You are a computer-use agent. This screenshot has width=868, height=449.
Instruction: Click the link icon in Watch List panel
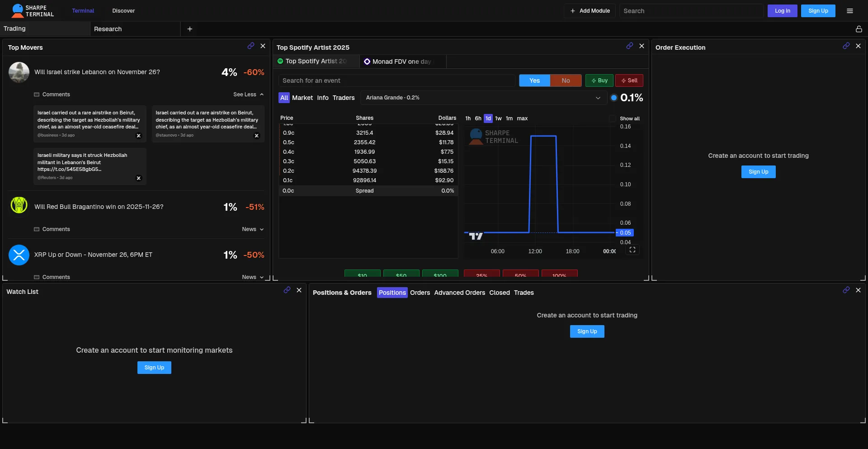click(x=287, y=290)
